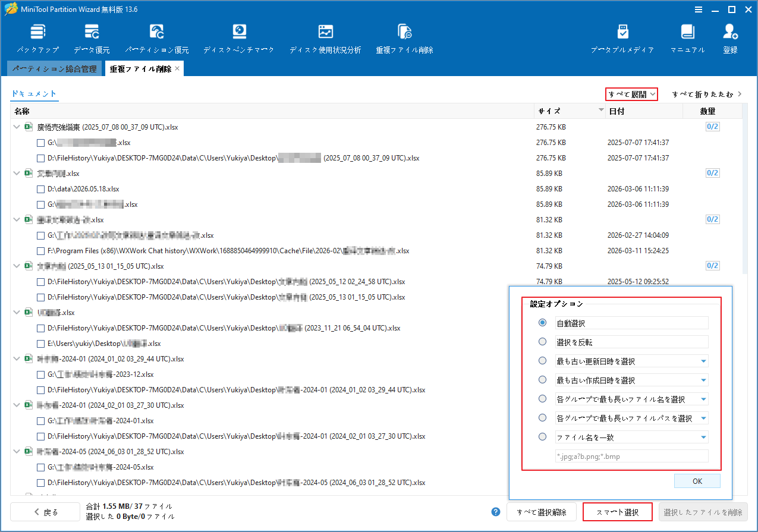Collapse the 81.32 KB file group
This screenshot has width=758, height=532.
pos(17,220)
